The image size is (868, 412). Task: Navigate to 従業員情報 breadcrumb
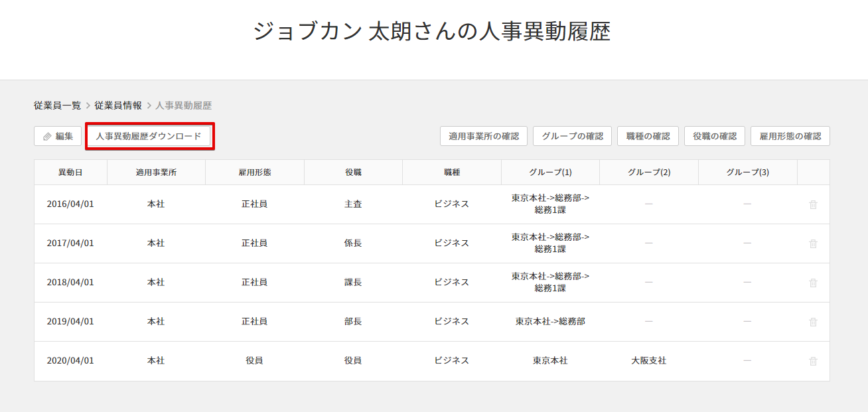coord(117,105)
